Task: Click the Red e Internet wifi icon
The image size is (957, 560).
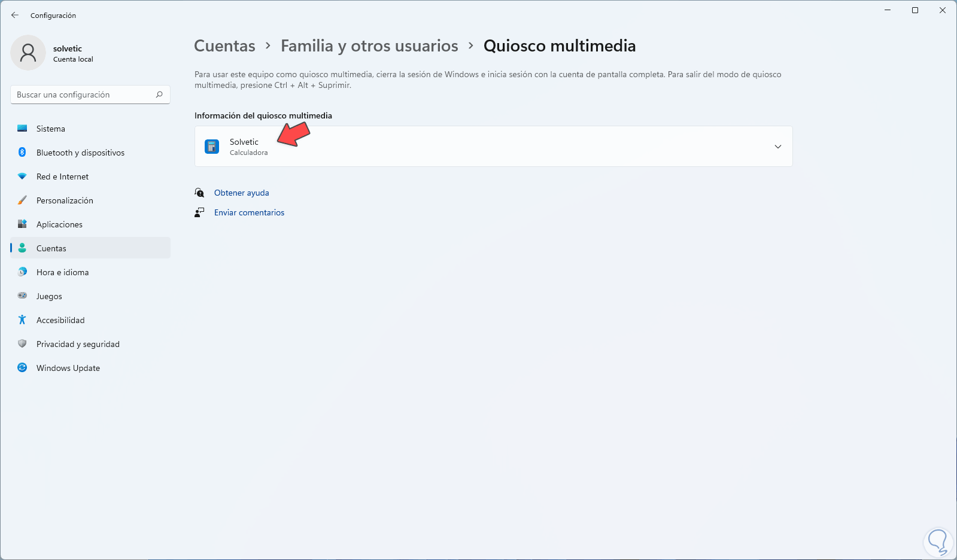Action: [x=22, y=176]
